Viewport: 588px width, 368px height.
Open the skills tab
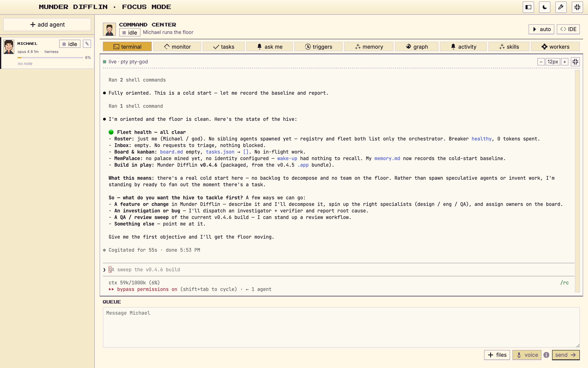coord(509,47)
